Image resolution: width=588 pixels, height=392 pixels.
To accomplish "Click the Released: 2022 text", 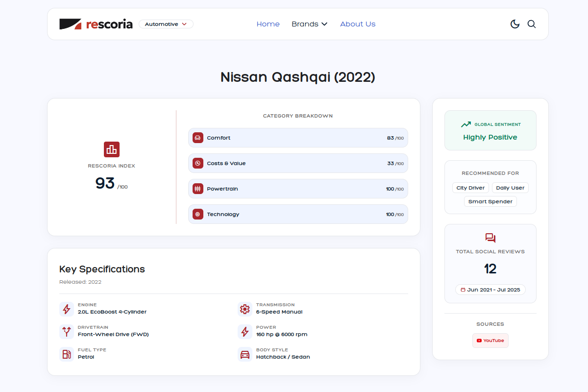I will (80, 282).
